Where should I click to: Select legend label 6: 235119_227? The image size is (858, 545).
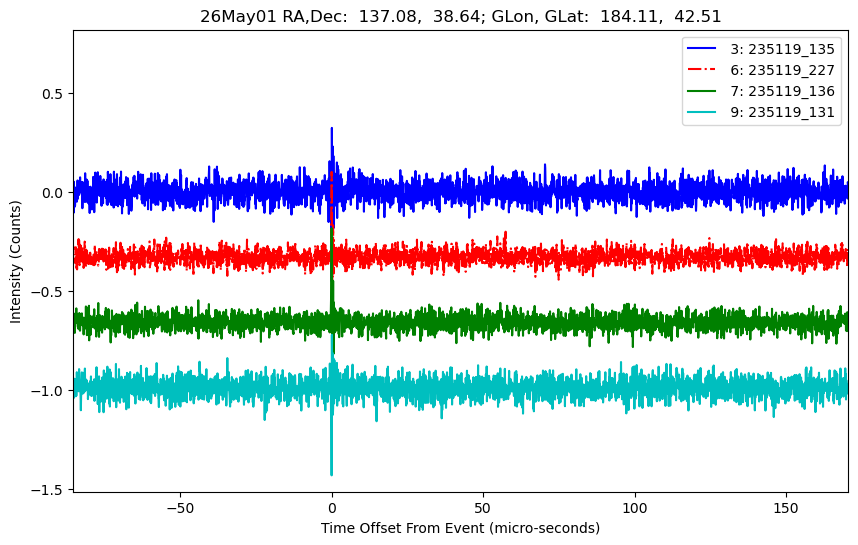(782, 71)
